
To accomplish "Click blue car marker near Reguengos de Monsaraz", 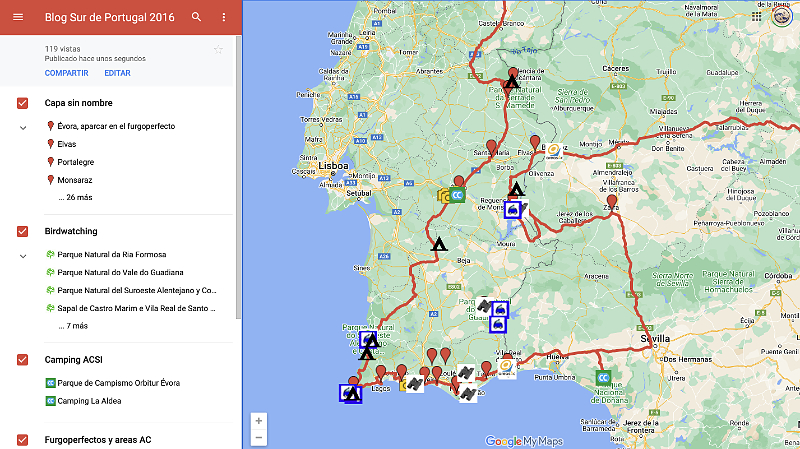I will (512, 210).
